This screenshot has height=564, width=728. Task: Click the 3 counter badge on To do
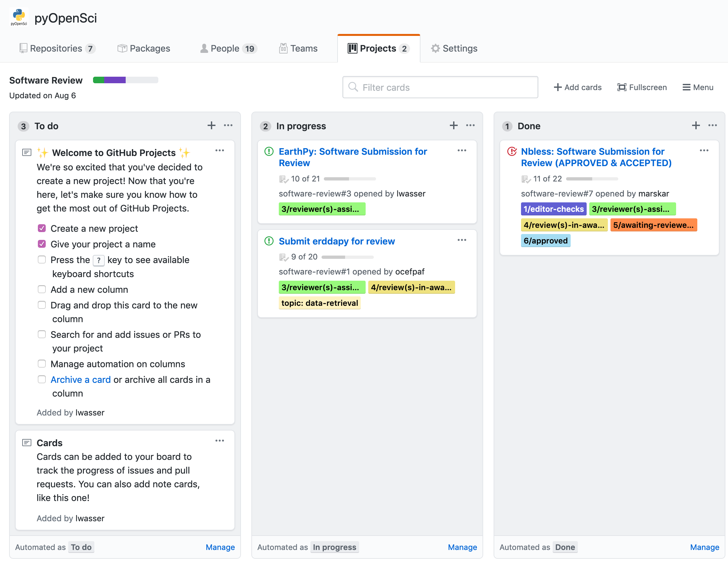[x=23, y=126]
